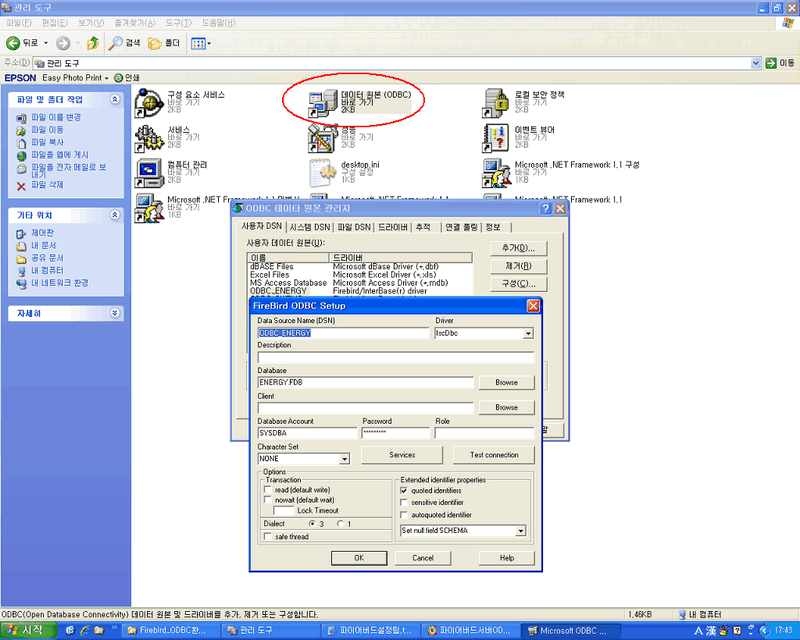Screen dimensions: 800x640
Task: Click the Publish file to web (파일을 웹에 게시) icon
Action: [x=21, y=156]
